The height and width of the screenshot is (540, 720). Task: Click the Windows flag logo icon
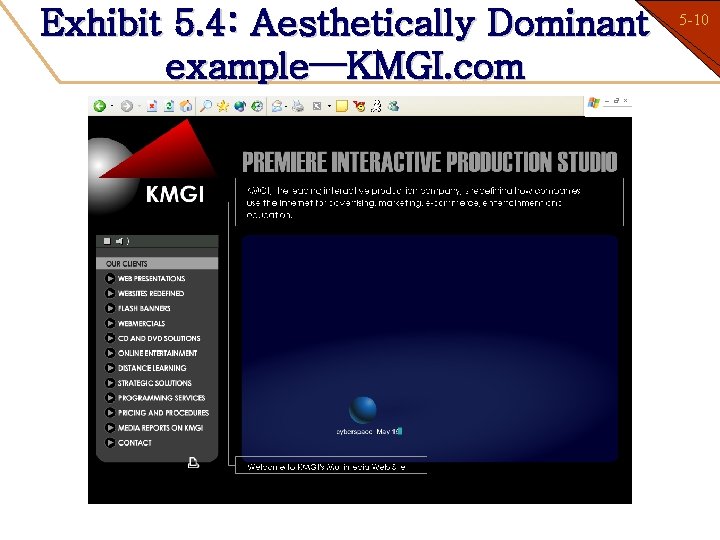[x=594, y=102]
